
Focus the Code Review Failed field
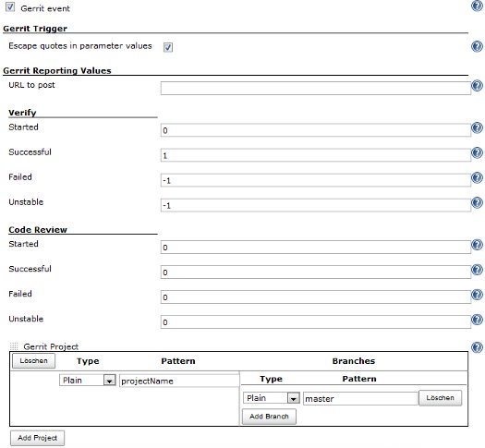tap(316, 297)
